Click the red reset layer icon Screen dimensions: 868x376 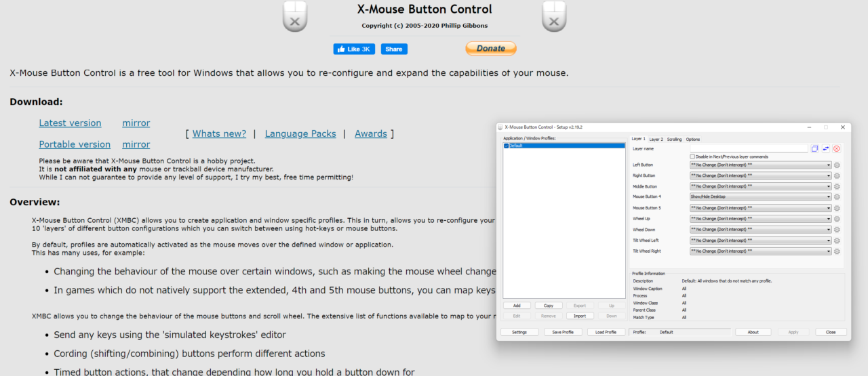[x=837, y=148]
